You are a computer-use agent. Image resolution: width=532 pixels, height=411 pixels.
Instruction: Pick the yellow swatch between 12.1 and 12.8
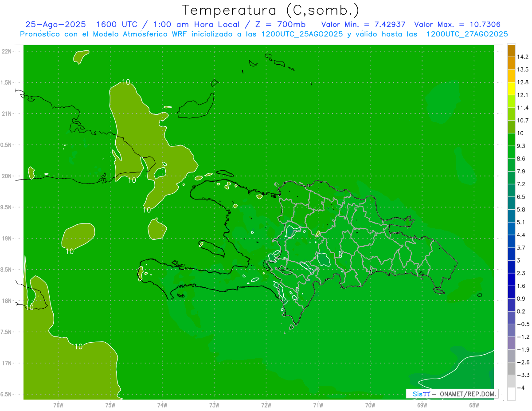(x=511, y=89)
